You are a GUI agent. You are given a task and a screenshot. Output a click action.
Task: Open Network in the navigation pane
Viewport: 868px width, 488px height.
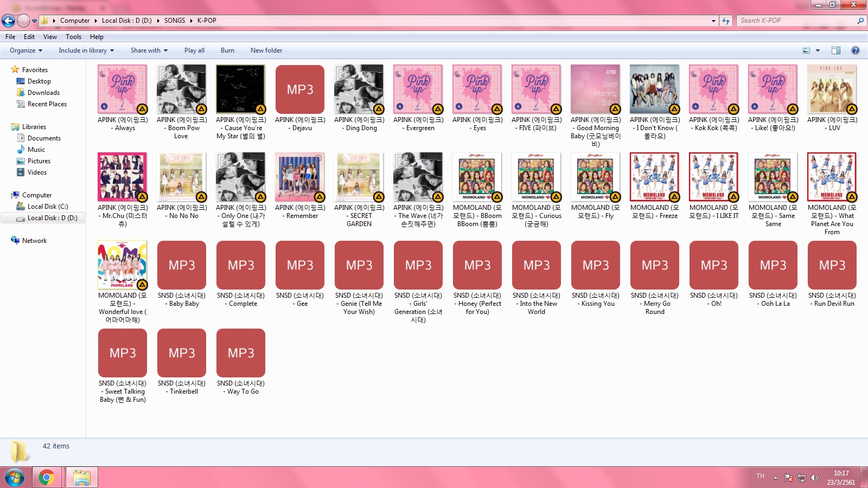34,241
